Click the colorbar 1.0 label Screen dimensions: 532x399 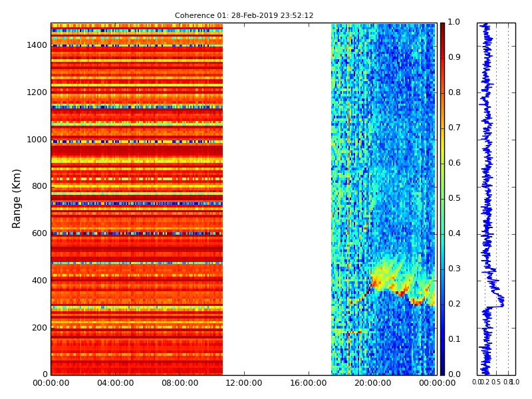coord(454,22)
